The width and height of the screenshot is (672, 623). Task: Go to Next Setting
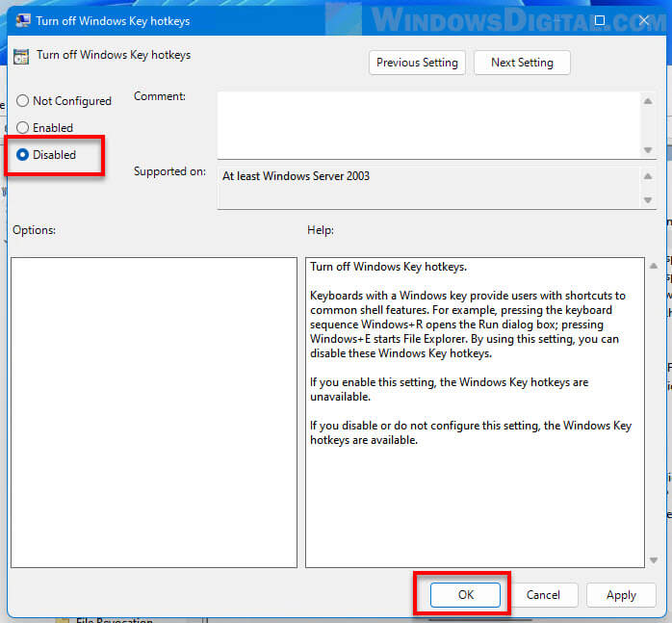tap(522, 63)
